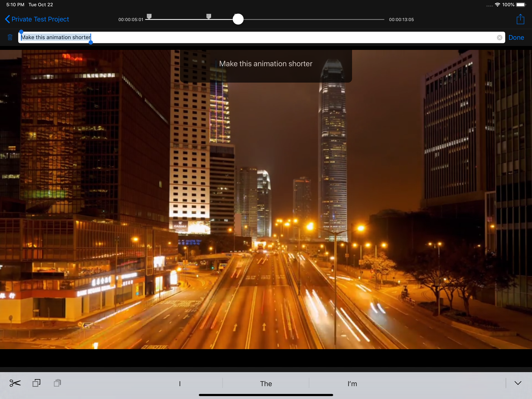Delete the comment with the trash icon
532x399 pixels.
10,37
